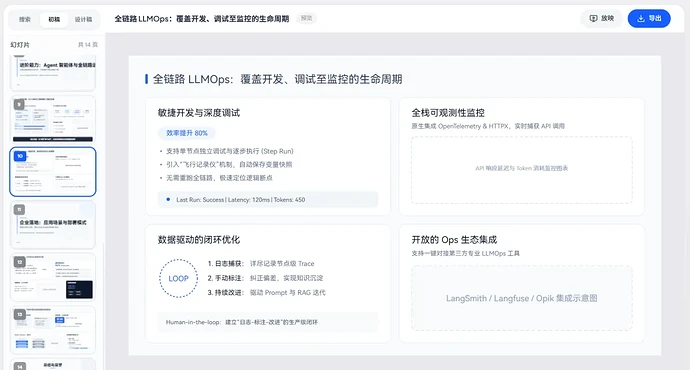Select the 2. 手动标注 list item
The height and width of the screenshot is (370, 690).
(x=265, y=278)
